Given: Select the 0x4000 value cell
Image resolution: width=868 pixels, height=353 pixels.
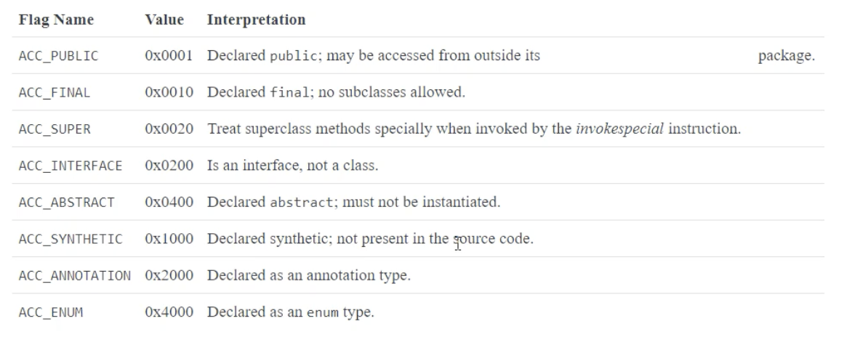Looking at the screenshot, I should pyautogui.click(x=169, y=312).
